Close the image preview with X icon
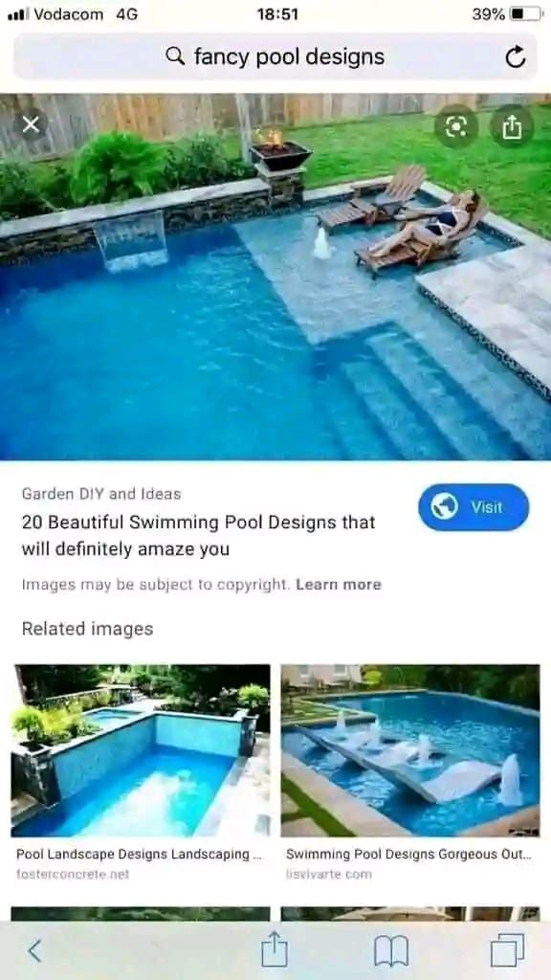The image size is (551, 980). (30, 125)
